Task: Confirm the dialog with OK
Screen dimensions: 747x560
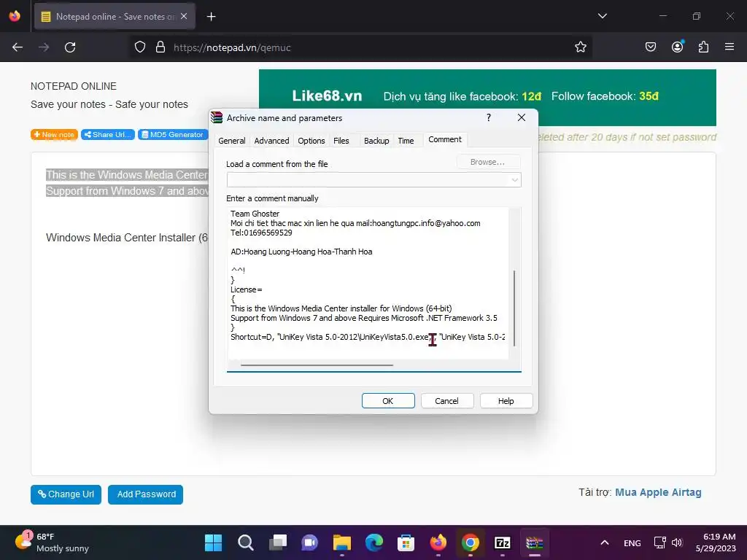Action: click(x=388, y=401)
